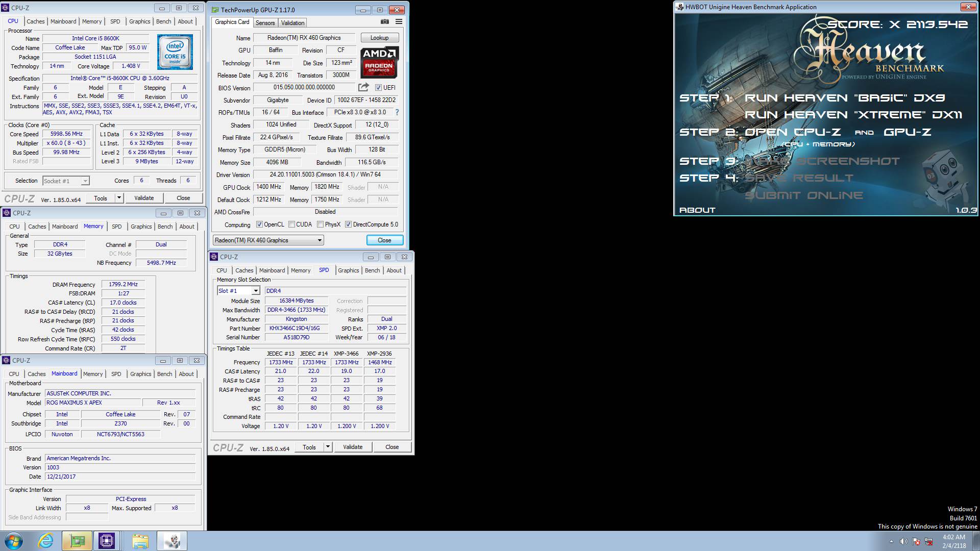
Task: Click Validate in CPU-Z CPU window
Action: coord(144,198)
